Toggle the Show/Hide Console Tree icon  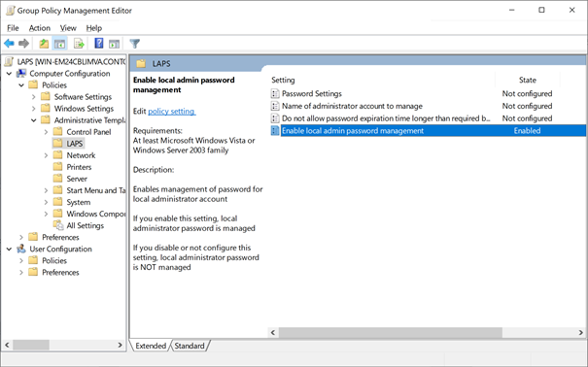pos(59,44)
